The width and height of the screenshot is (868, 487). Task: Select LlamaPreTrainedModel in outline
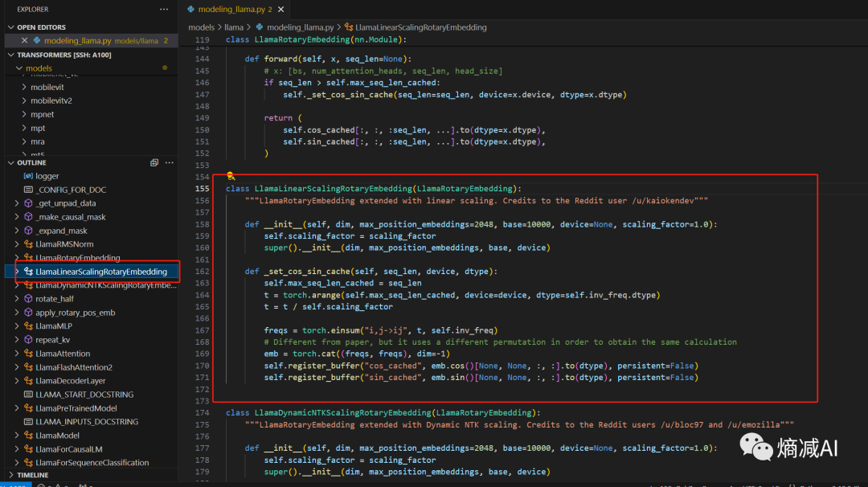click(x=76, y=408)
